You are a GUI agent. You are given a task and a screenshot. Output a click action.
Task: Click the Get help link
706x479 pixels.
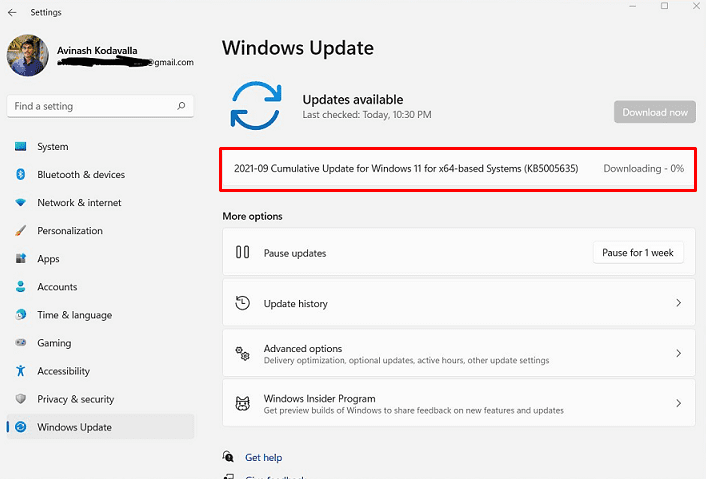tap(263, 457)
